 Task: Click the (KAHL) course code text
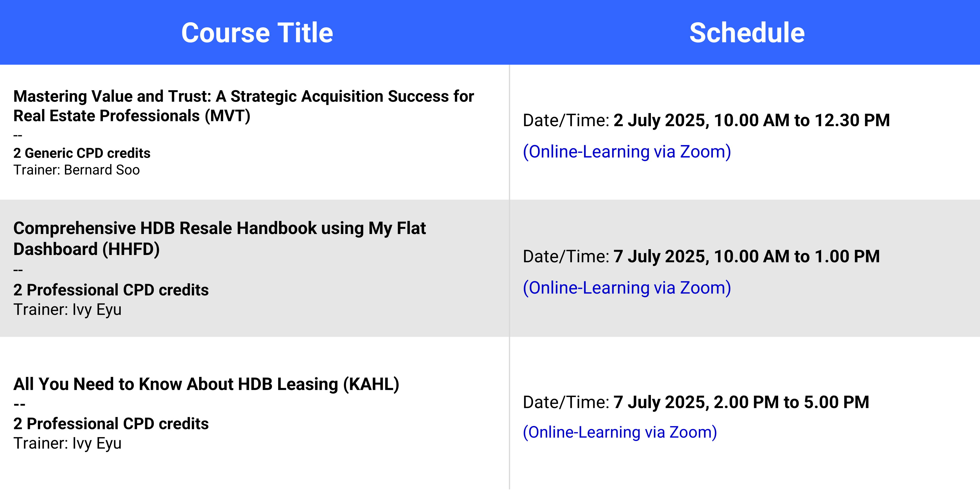(x=371, y=384)
